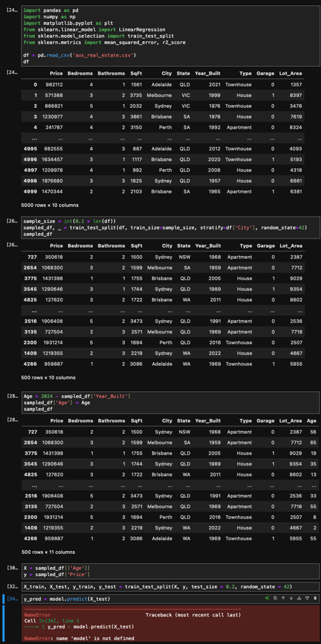Viewport: 321px width, 644px height.
Task: Click the code cell assigning X and y
Action: (170, 571)
